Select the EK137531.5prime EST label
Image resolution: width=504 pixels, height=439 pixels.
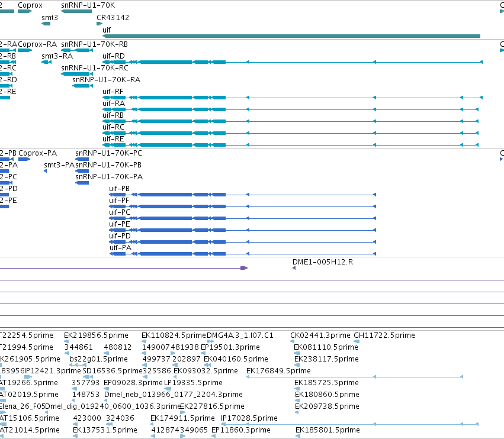pos(105,430)
